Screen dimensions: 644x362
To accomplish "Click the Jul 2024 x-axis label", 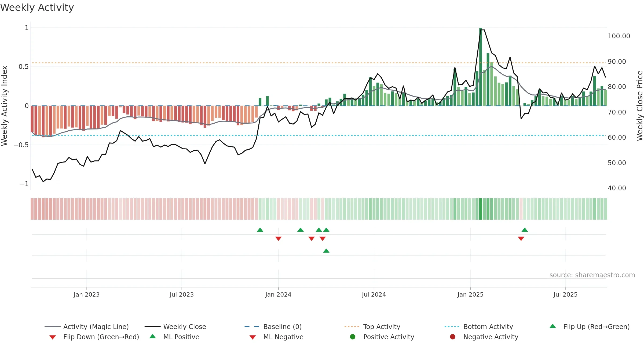I will (x=374, y=294).
